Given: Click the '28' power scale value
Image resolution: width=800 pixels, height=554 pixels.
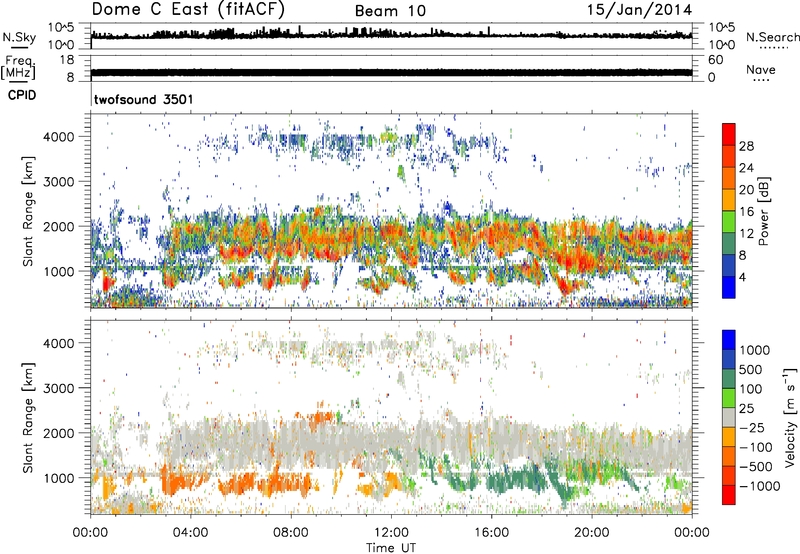Looking at the screenshot, I should pyautogui.click(x=746, y=146).
